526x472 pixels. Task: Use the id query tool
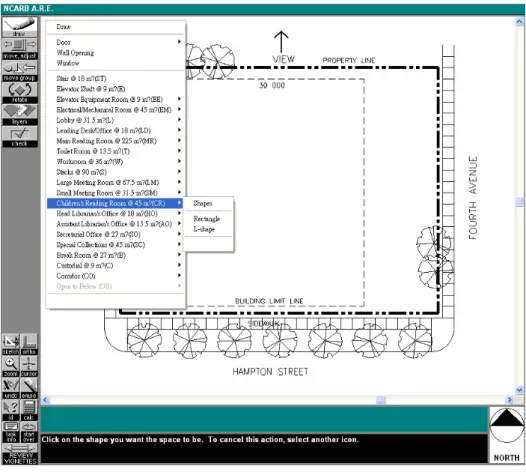click(x=11, y=410)
